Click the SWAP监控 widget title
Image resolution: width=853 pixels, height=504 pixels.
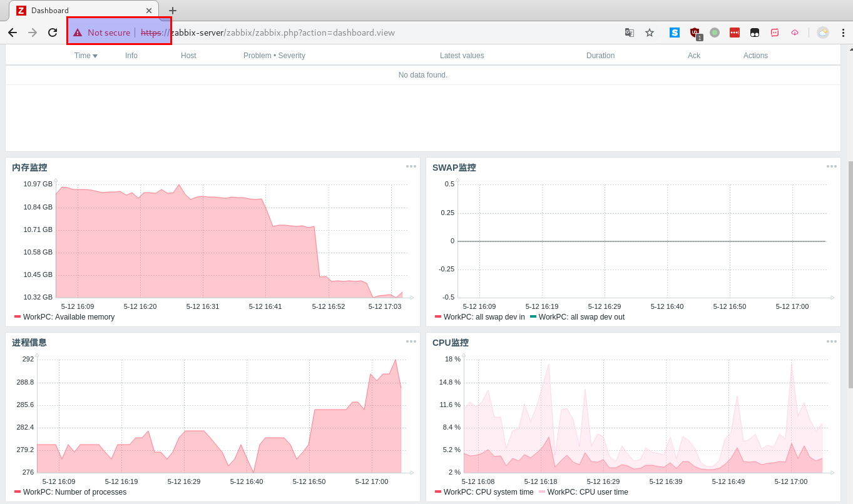click(454, 168)
